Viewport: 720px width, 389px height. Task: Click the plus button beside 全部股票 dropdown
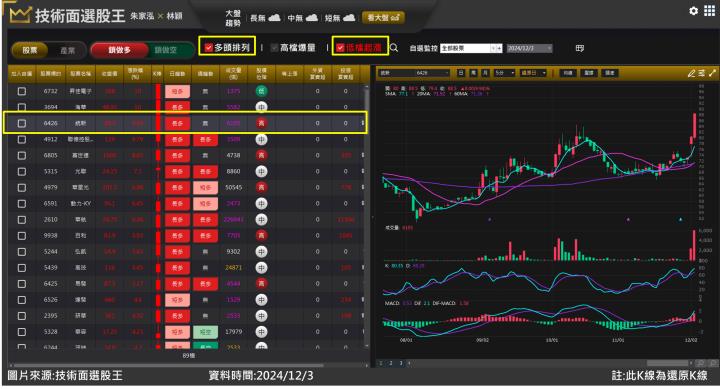point(499,48)
